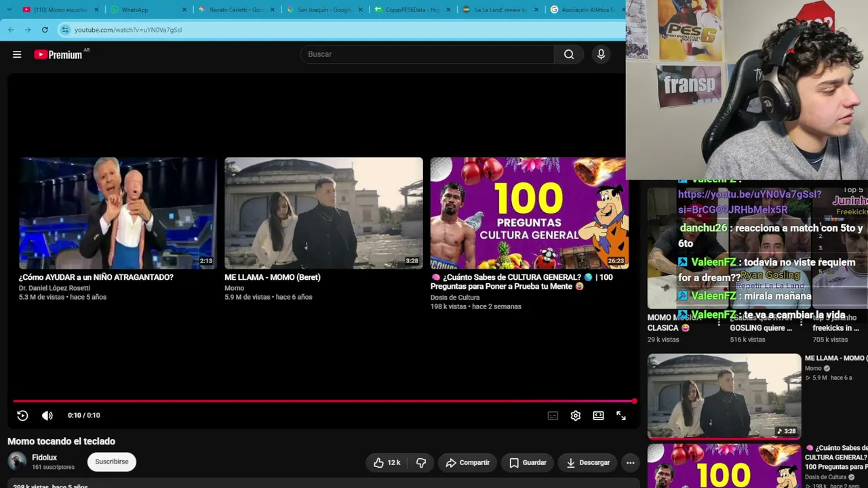Viewport: 868px width, 488px height.
Task: Open the youtu.be link in chat overlay
Action: 749,202
